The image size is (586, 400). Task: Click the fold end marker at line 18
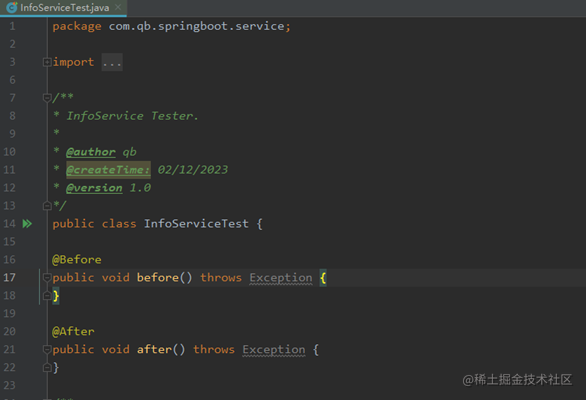click(47, 296)
